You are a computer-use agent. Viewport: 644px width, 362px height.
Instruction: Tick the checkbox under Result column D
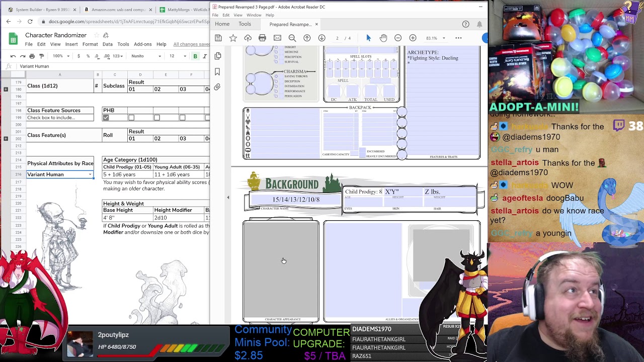pos(131,118)
